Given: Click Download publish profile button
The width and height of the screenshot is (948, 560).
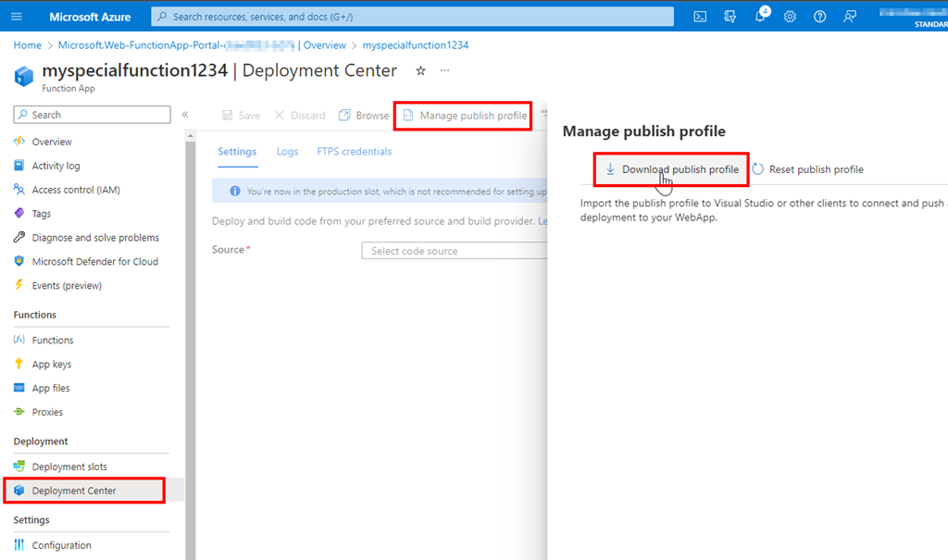Looking at the screenshot, I should click(671, 169).
